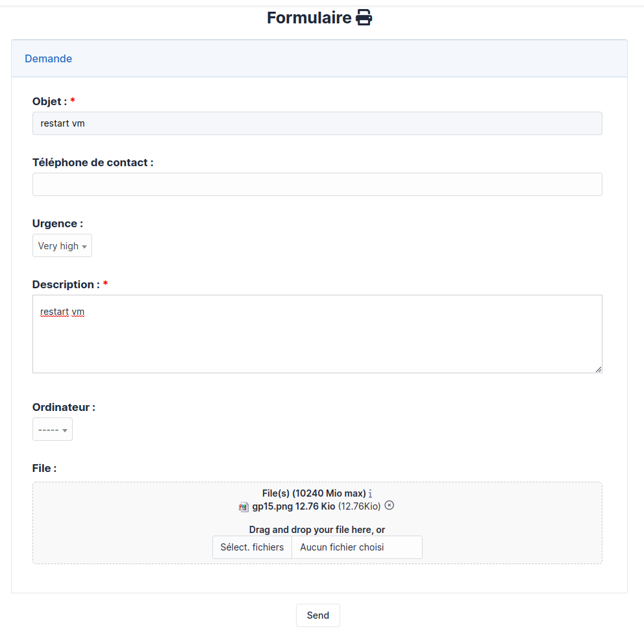Click the printer icon beside Formulaire title

pos(364,17)
